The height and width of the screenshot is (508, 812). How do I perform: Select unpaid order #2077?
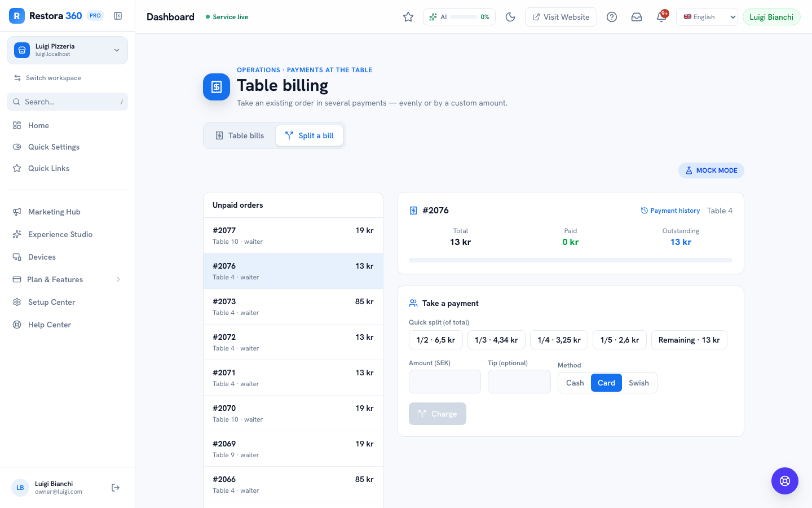click(x=293, y=235)
